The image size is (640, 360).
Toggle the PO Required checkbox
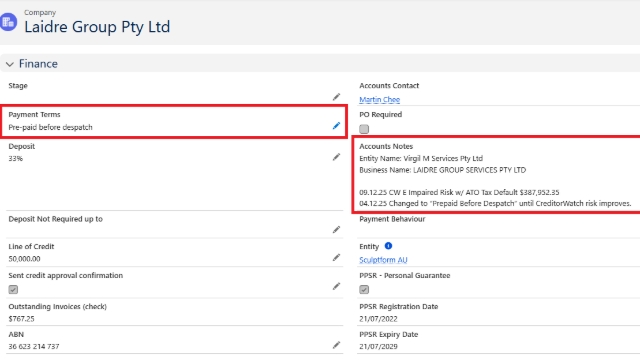point(364,129)
